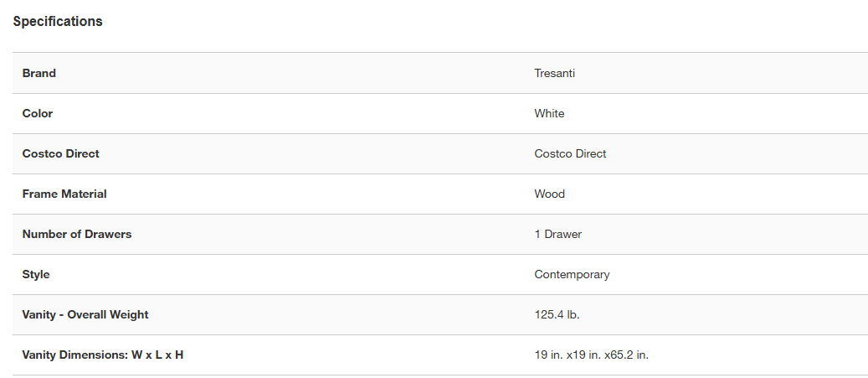Click the bold Costco Direct label
Viewport: 868px width, 378px height.
[61, 153]
